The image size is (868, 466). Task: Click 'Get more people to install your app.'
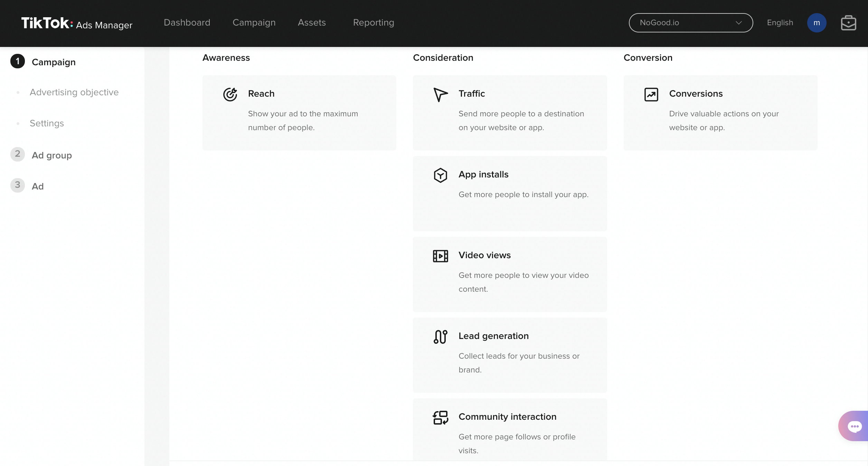(x=523, y=194)
